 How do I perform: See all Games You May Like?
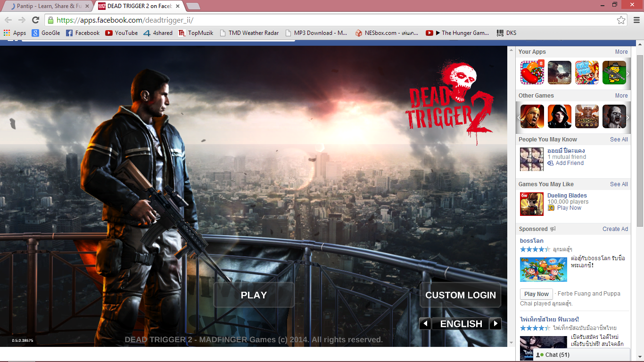[x=619, y=184]
